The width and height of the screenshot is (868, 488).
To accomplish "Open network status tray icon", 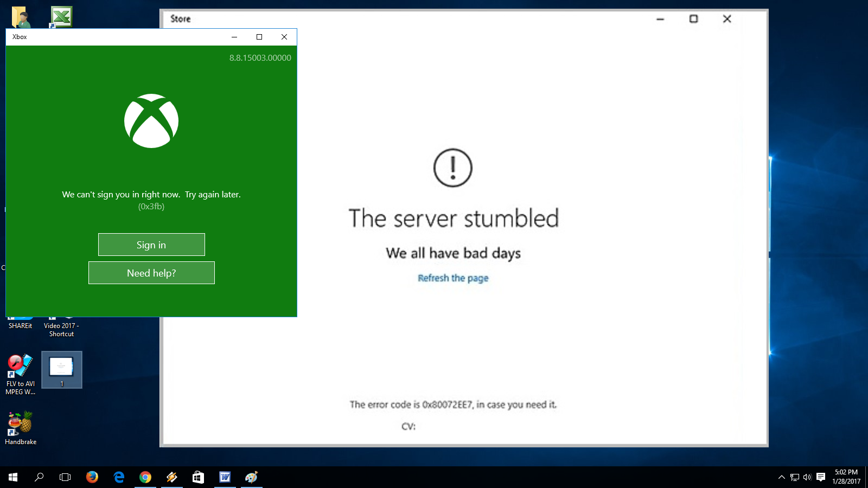I will coord(795,477).
